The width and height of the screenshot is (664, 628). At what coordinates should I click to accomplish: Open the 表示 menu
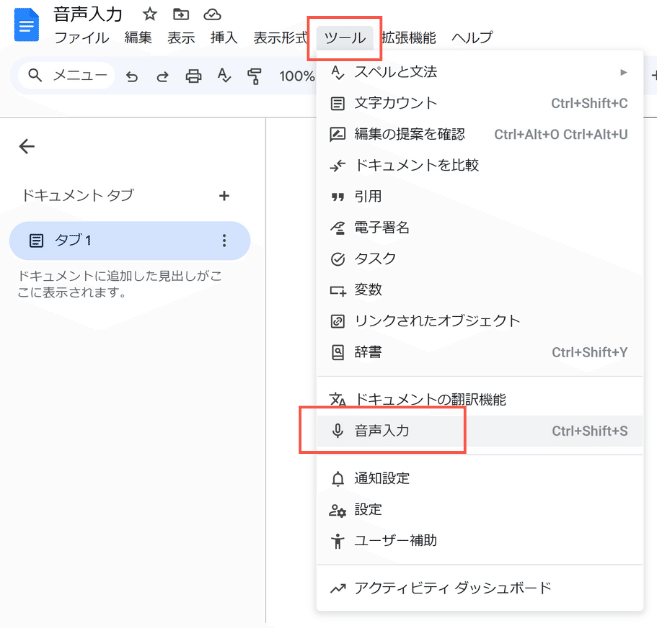(x=181, y=38)
